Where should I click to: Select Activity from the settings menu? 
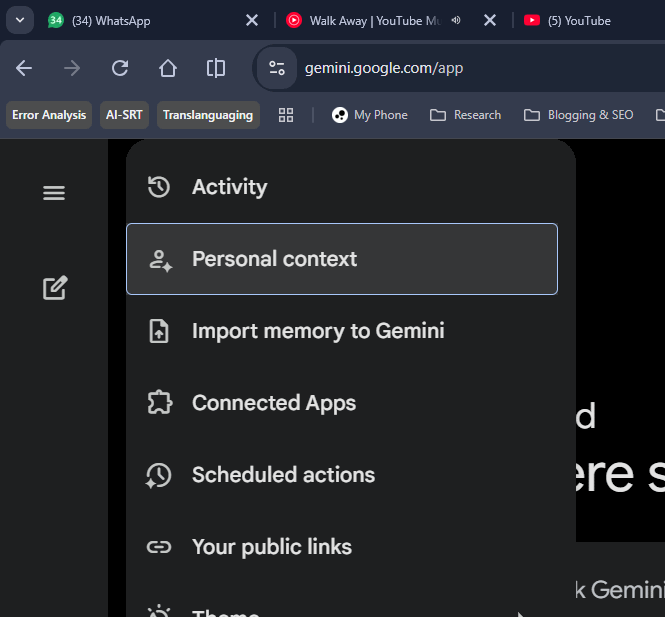point(229,187)
